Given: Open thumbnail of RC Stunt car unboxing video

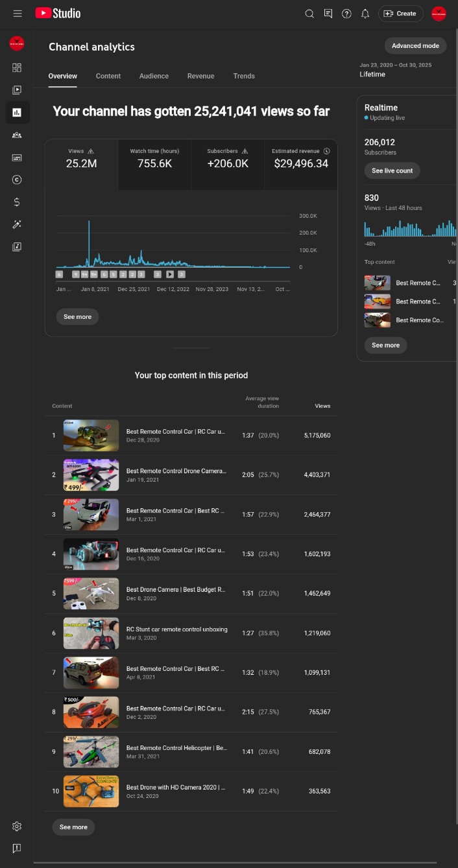Looking at the screenshot, I should coord(91,633).
